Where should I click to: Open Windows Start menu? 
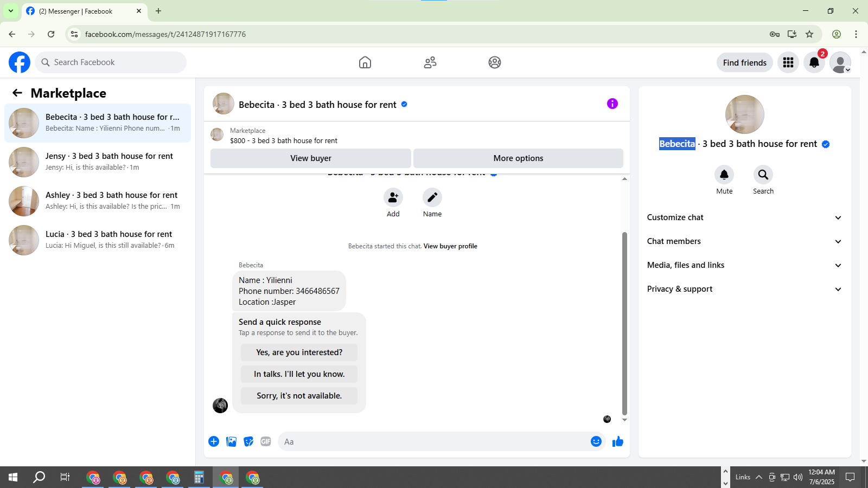[13, 477]
